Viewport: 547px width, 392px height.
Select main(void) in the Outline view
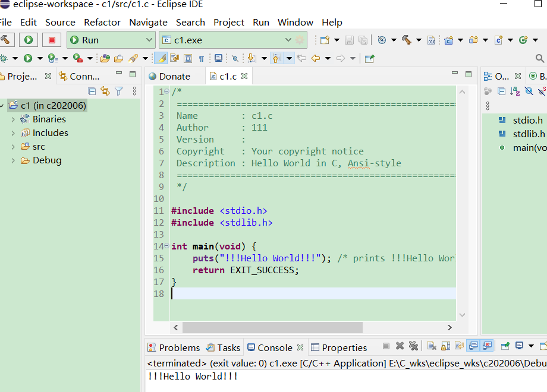(526, 148)
